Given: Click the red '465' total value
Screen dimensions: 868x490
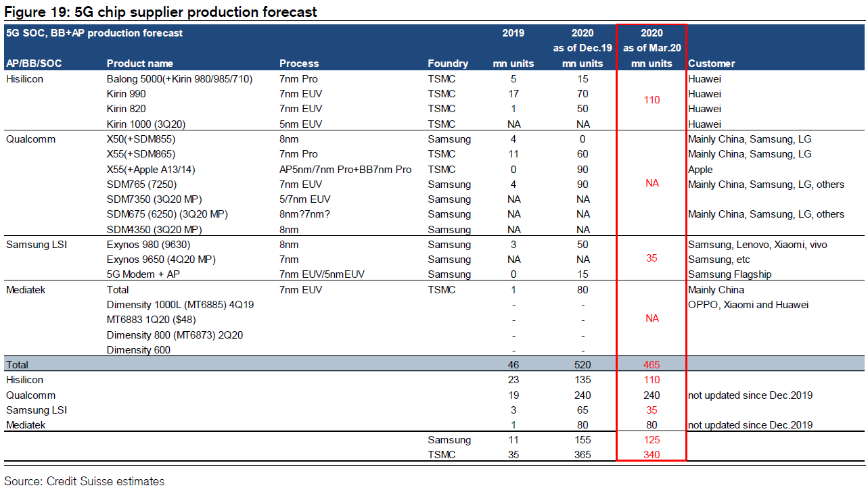Looking at the screenshot, I should coord(652,365).
